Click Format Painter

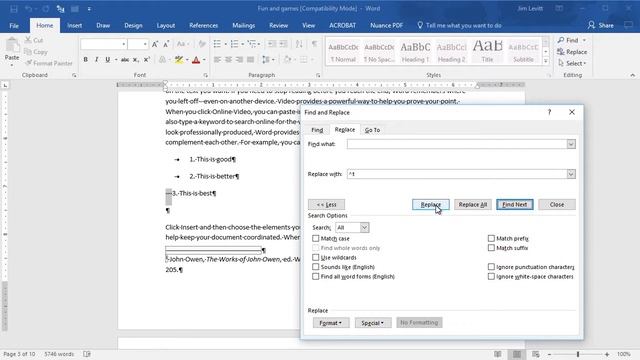point(48,63)
